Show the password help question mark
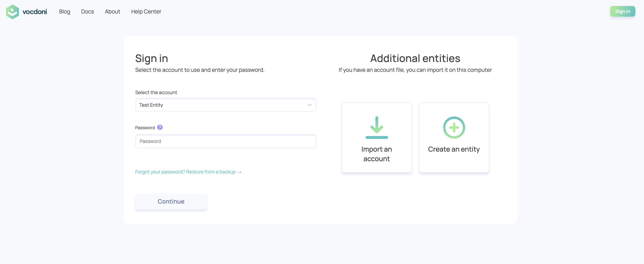 click(x=160, y=127)
